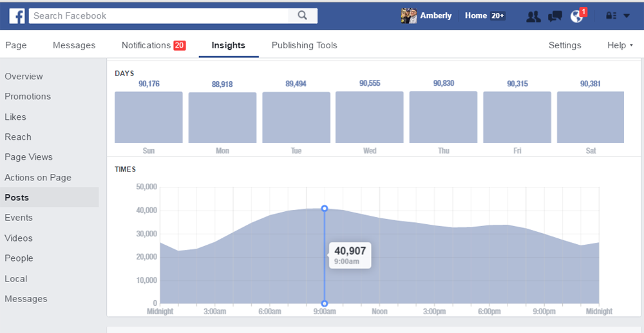Viewport: 644px width, 333px height.
Task: Switch to the Insights tab
Action: [228, 45]
